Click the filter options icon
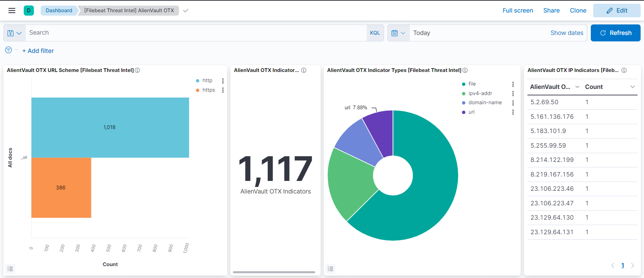This screenshot has height=278, width=644. coord(8,50)
